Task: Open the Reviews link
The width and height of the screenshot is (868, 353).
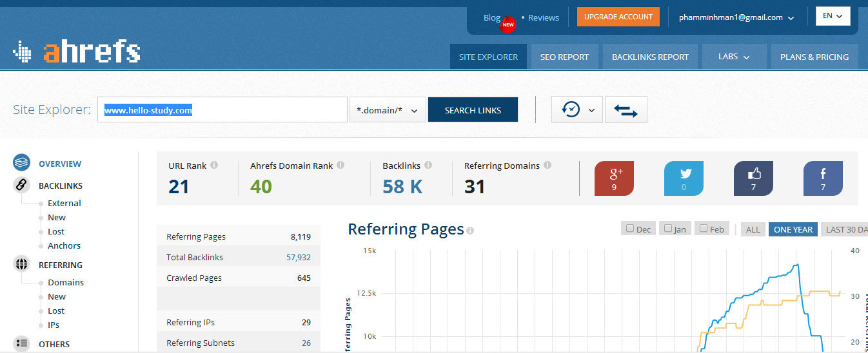Action: [543, 17]
